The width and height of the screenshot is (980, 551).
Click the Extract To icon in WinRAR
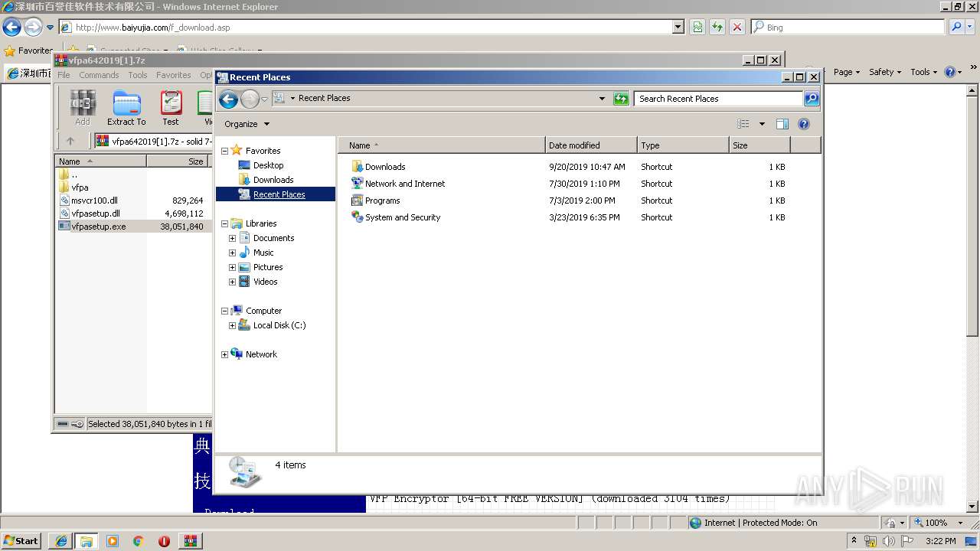[126, 108]
